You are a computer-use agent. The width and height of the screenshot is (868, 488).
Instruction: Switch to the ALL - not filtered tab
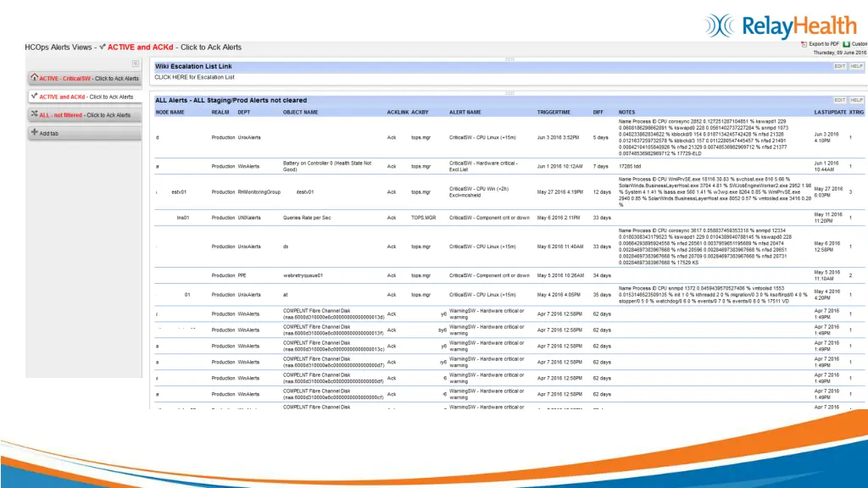tap(85, 115)
